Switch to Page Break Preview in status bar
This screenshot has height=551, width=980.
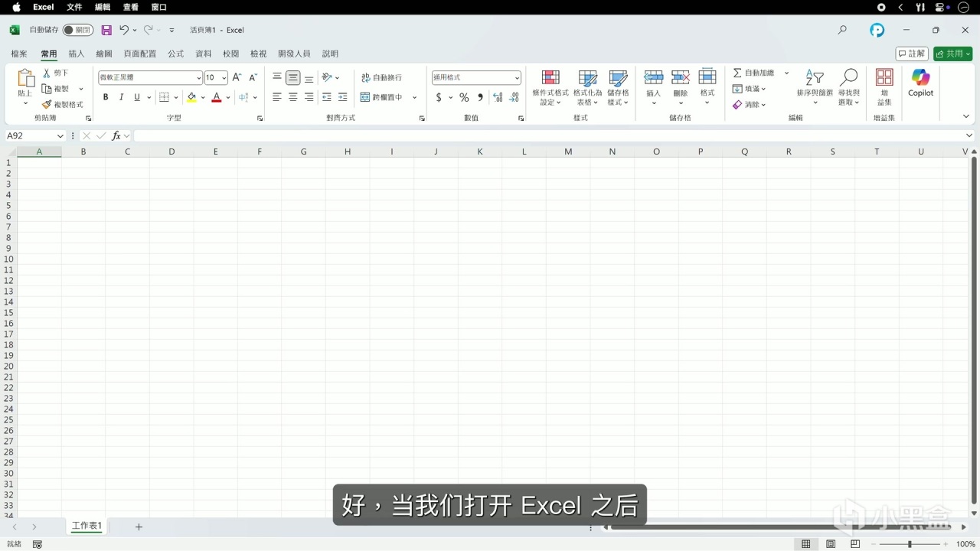click(856, 544)
